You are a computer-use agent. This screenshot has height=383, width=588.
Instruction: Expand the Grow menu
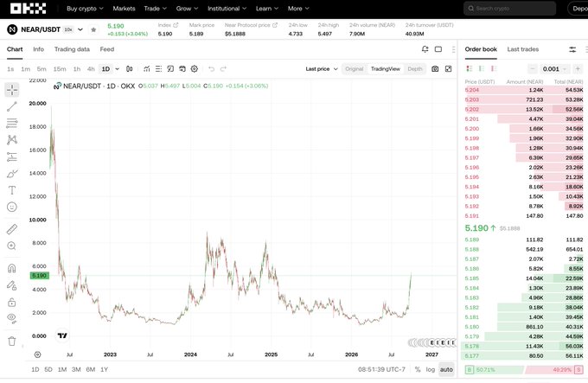click(x=187, y=9)
